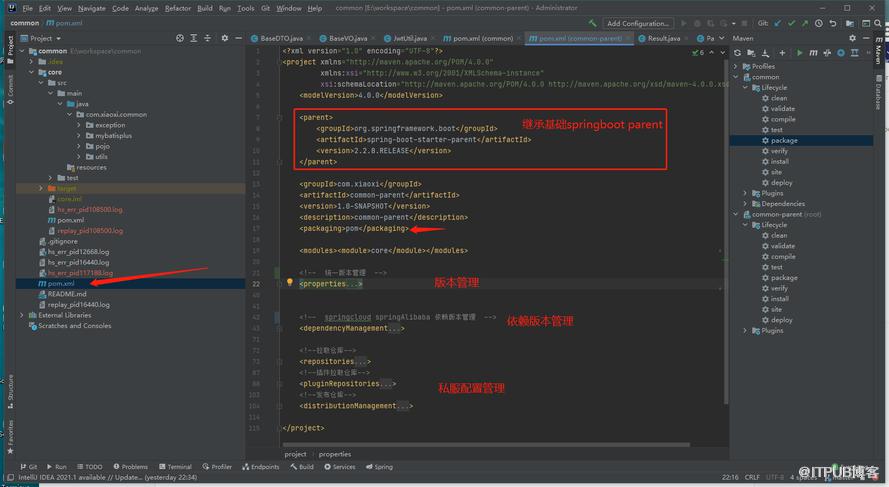The width and height of the screenshot is (889, 487).
Task: Open the Problems tool window
Action: tap(130, 467)
